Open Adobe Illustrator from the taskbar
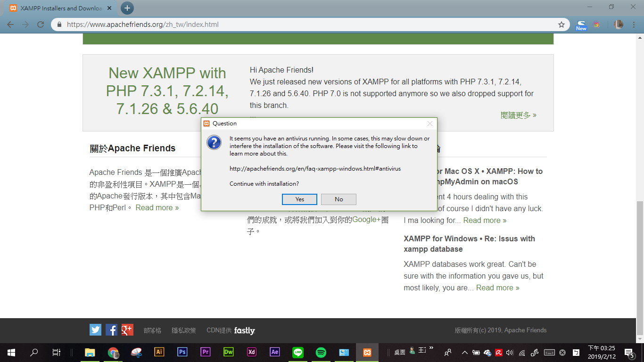The image size is (644, 362). point(159,352)
